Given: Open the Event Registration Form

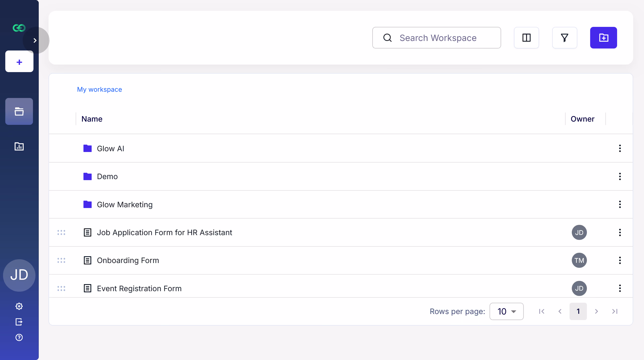Looking at the screenshot, I should 139,288.
